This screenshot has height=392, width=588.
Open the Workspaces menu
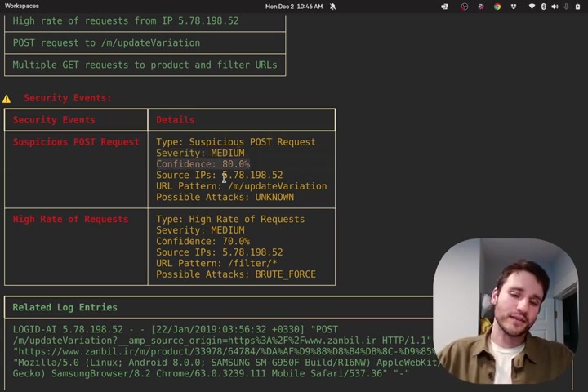coord(22,6)
